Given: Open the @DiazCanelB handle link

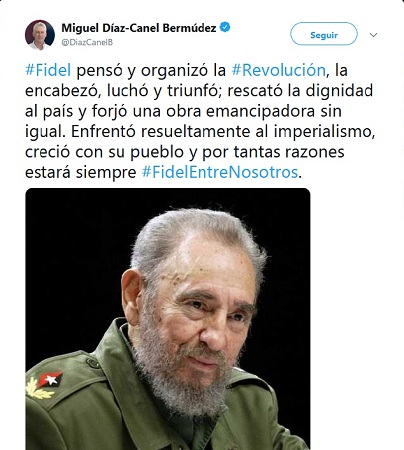Looking at the screenshot, I should (x=87, y=42).
